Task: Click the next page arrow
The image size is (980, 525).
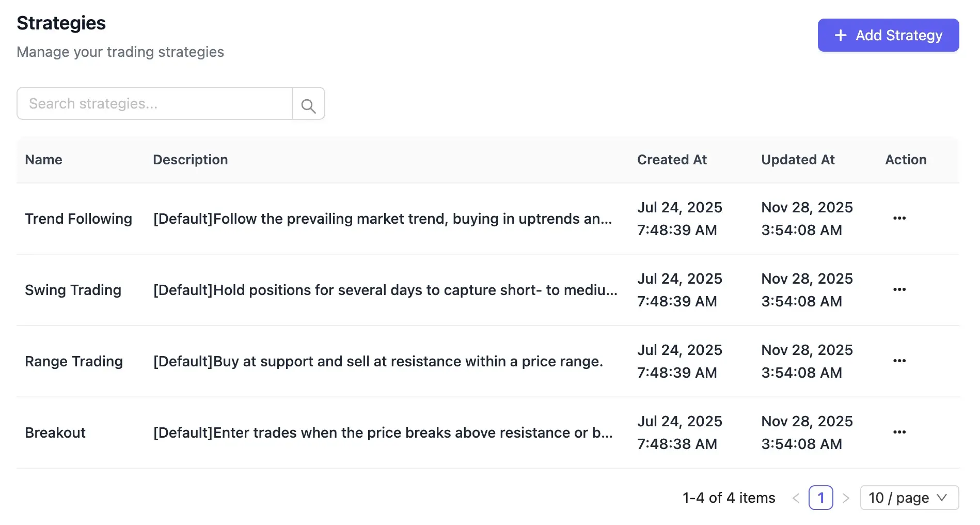Action: pos(846,498)
